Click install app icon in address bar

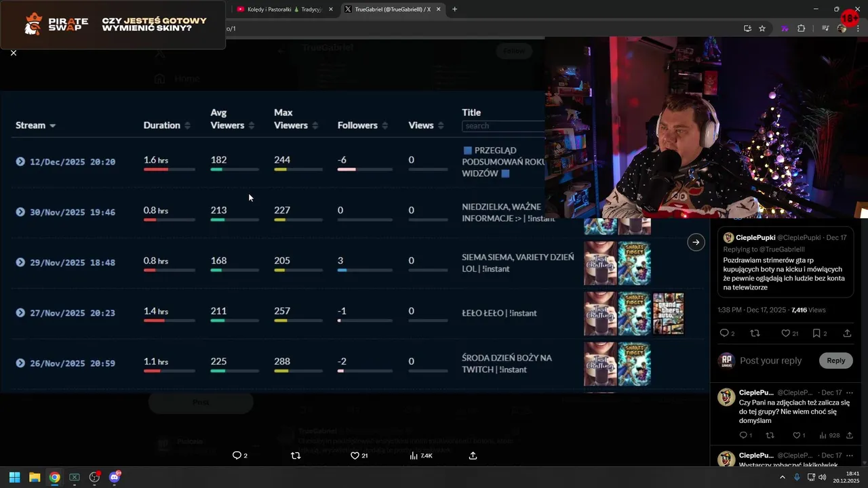[747, 28]
